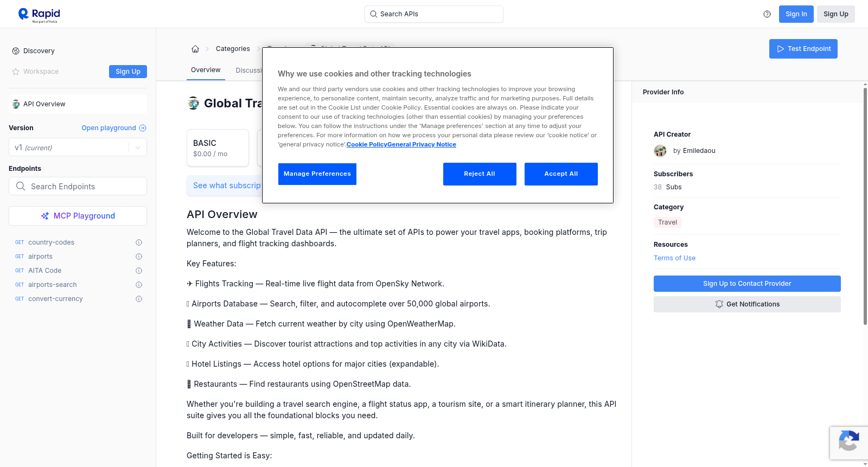Screen dimensions: 868x467
Task: Reject All cookies
Action: tap(480, 174)
